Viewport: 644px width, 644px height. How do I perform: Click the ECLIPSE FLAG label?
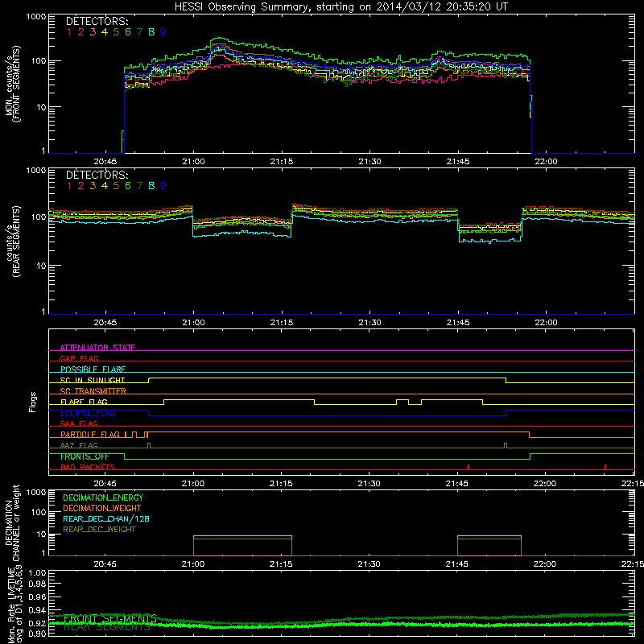pos(88,413)
